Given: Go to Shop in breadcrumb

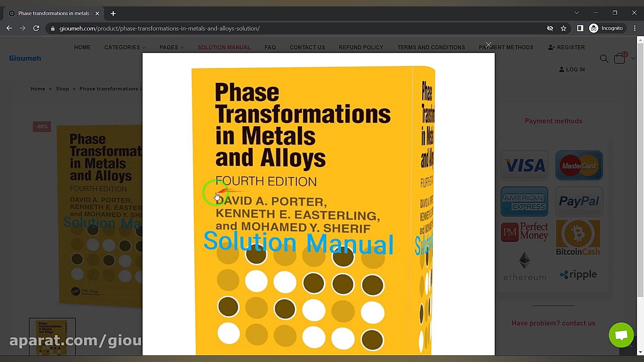Looking at the screenshot, I should (x=62, y=89).
